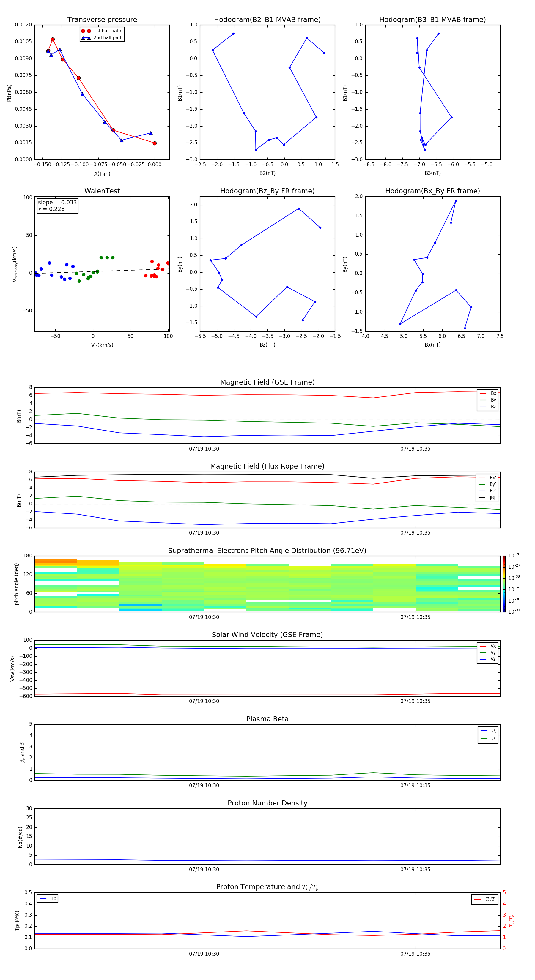535x980 pixels.
Task: Click the 10^-31 colorbar tick label
Action: [514, 611]
